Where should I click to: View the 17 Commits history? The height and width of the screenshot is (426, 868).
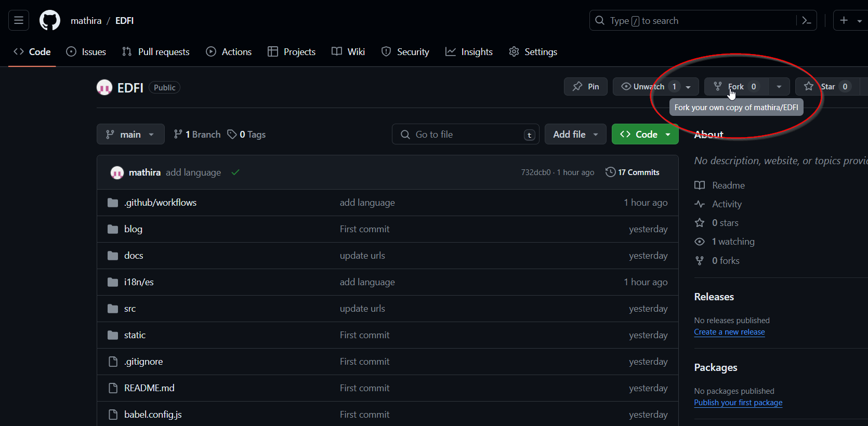[633, 172]
